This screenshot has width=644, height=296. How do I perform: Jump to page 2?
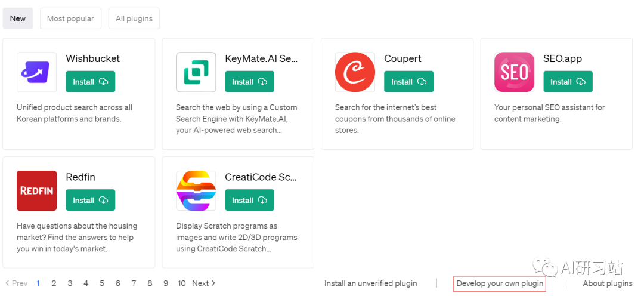pyautogui.click(x=54, y=283)
